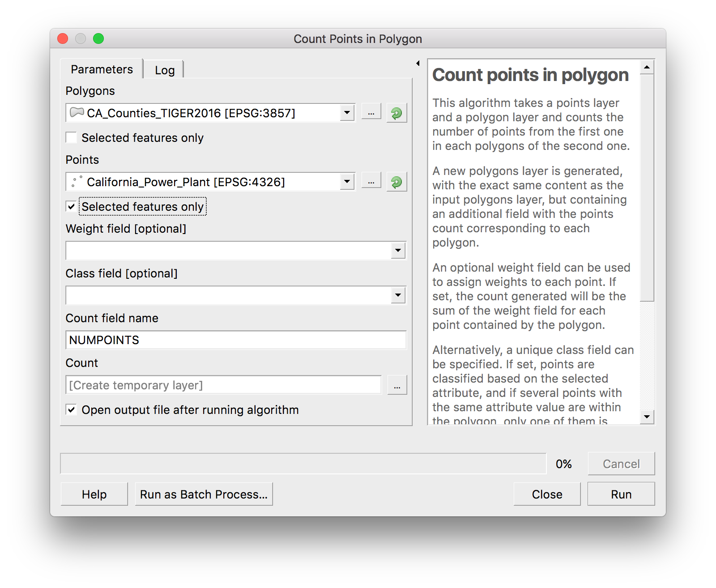Image resolution: width=716 pixels, height=588 pixels.
Task: Click the Count output Create temporary layer field
Action: pos(223,385)
